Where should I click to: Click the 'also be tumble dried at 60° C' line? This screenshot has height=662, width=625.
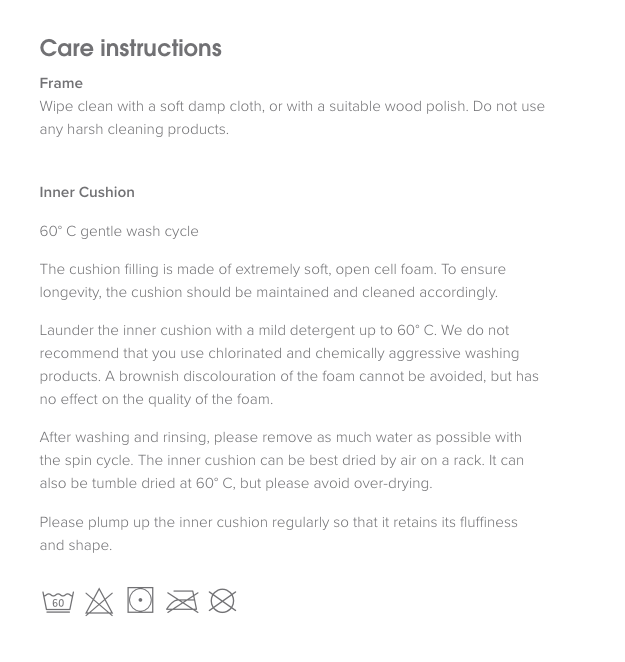236,483
